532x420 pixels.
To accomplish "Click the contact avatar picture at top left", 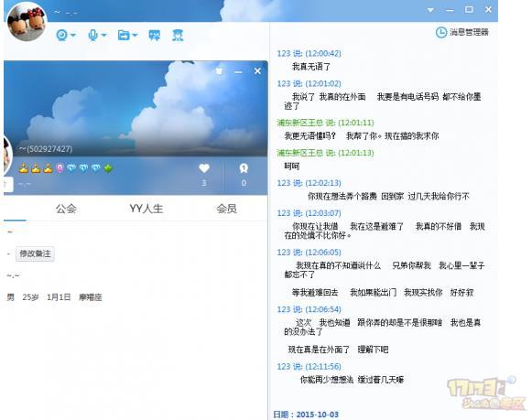I will (x=27, y=21).
